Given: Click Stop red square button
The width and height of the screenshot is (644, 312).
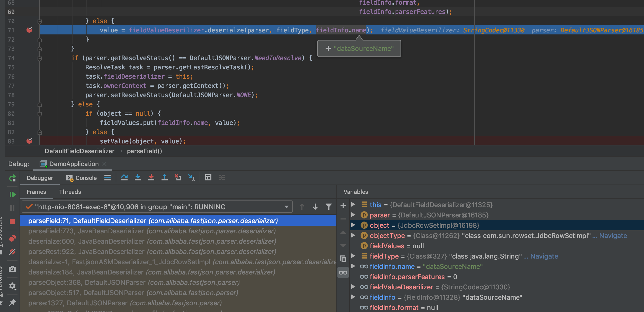Looking at the screenshot, I should point(12,222).
